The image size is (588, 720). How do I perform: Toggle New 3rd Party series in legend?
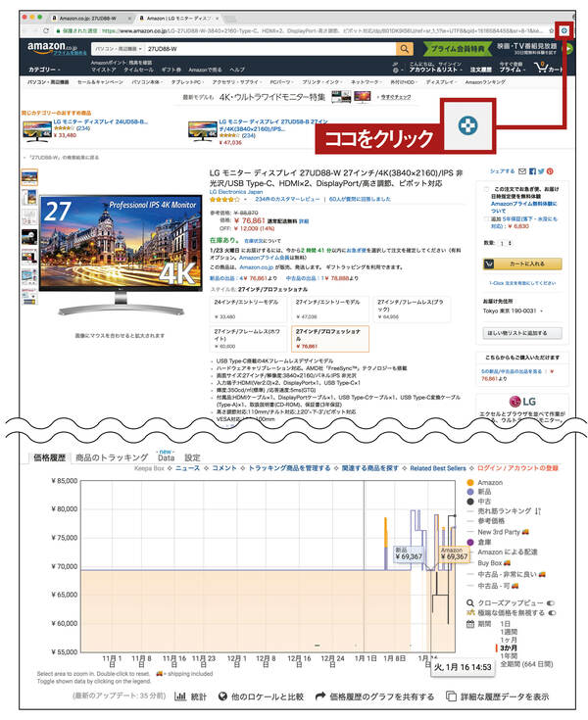coord(498,532)
